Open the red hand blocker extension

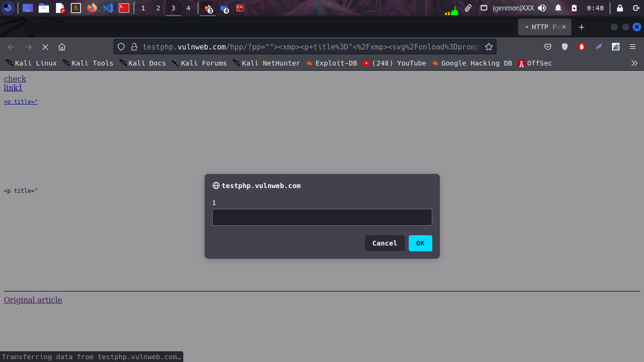click(582, 47)
